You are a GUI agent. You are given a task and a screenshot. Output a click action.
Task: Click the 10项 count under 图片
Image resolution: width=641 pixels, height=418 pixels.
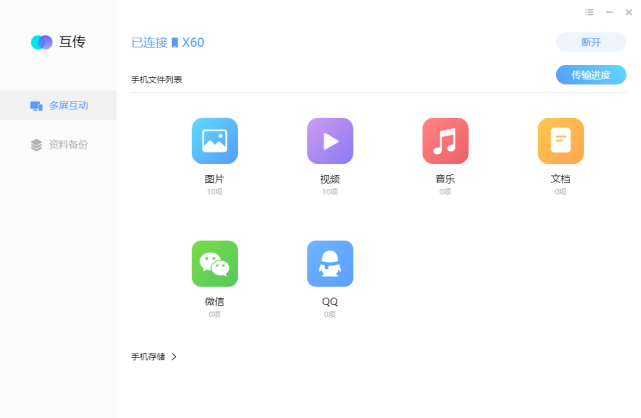coord(215,192)
